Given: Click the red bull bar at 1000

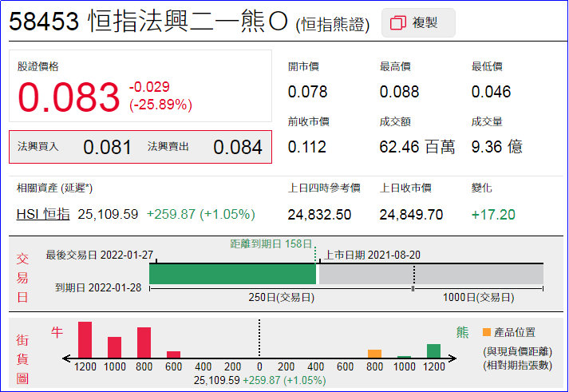Looking at the screenshot, I should pos(114,347).
